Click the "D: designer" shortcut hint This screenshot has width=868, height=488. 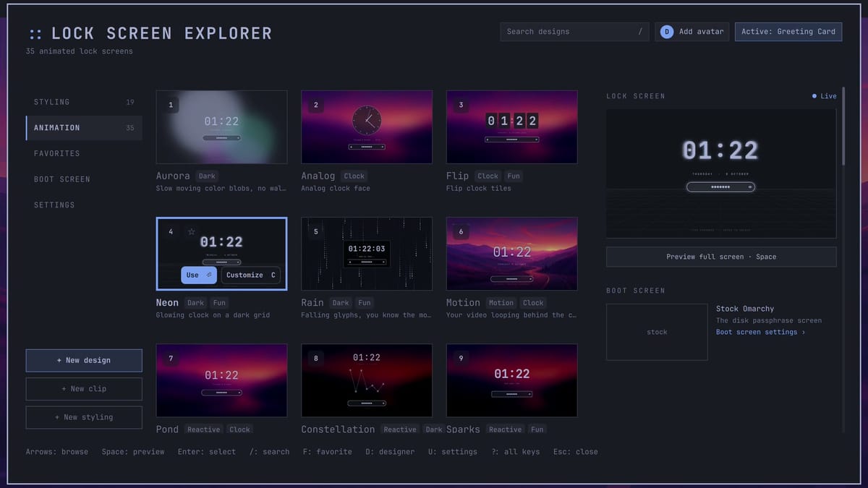tap(390, 452)
